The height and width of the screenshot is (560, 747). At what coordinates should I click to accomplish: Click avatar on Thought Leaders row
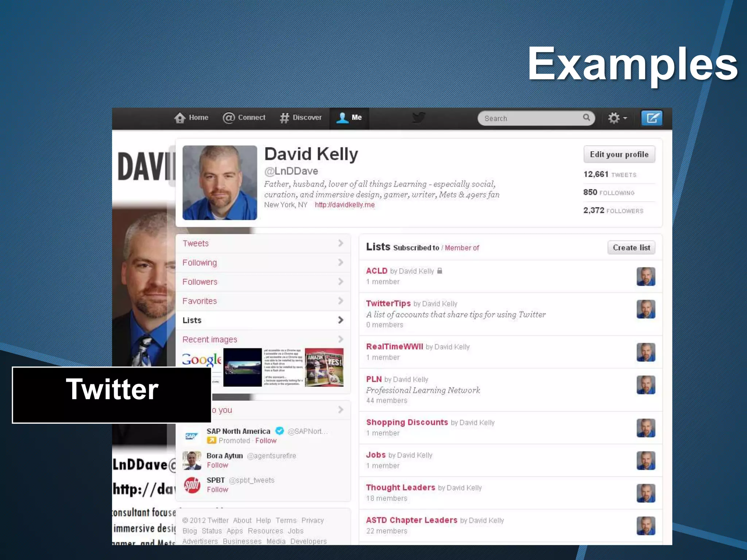coord(646,493)
